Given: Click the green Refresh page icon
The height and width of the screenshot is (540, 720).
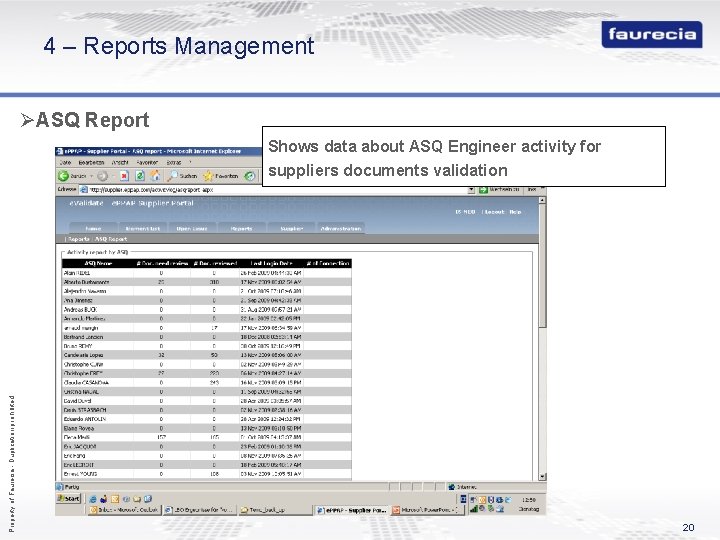Looking at the screenshot, I should (140, 176).
